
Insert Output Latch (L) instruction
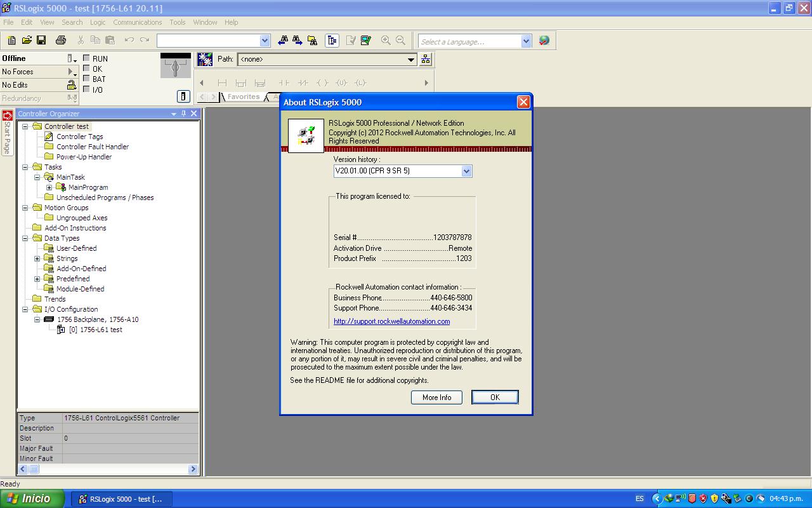point(360,83)
